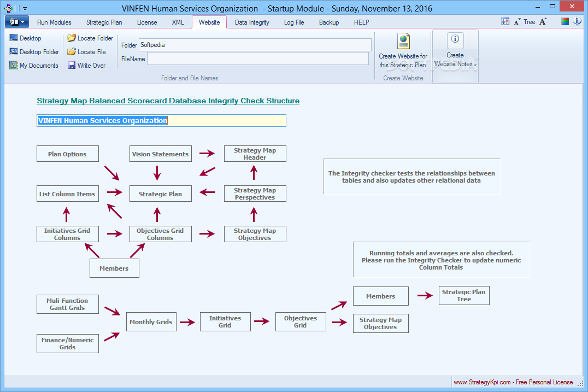
Task: Click the Integrity checker description text box
Action: (411, 177)
